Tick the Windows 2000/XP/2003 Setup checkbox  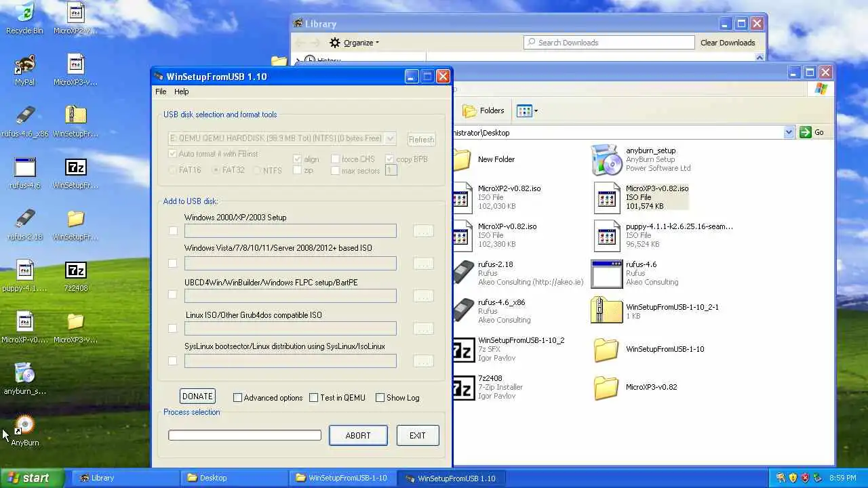(x=173, y=231)
